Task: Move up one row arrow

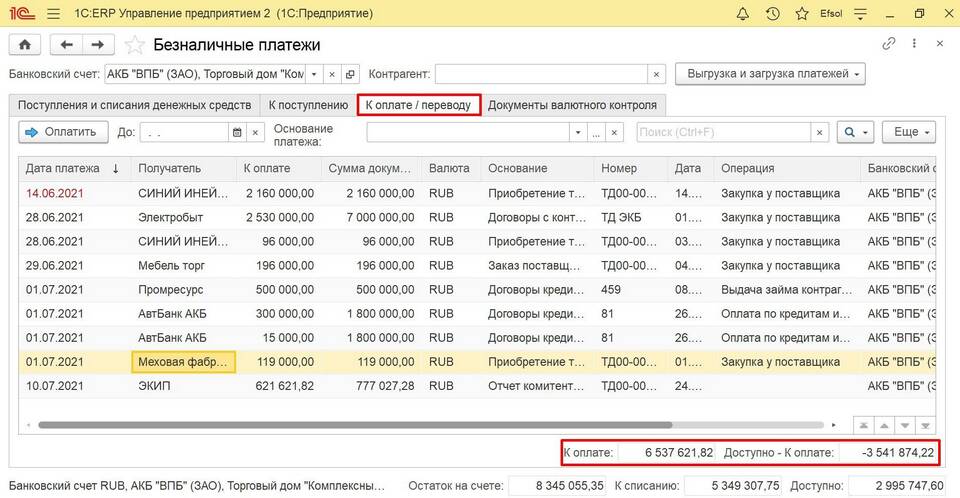Action: (x=884, y=425)
